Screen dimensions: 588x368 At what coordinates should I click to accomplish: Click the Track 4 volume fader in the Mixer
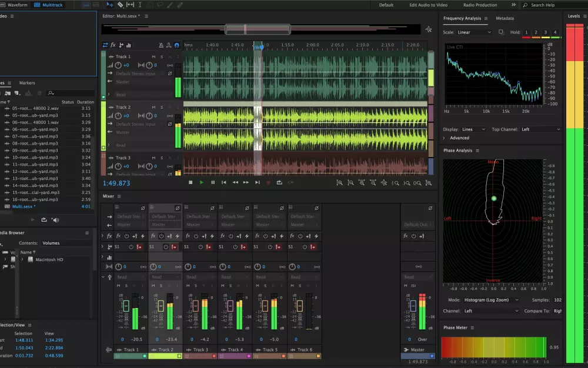(230, 306)
